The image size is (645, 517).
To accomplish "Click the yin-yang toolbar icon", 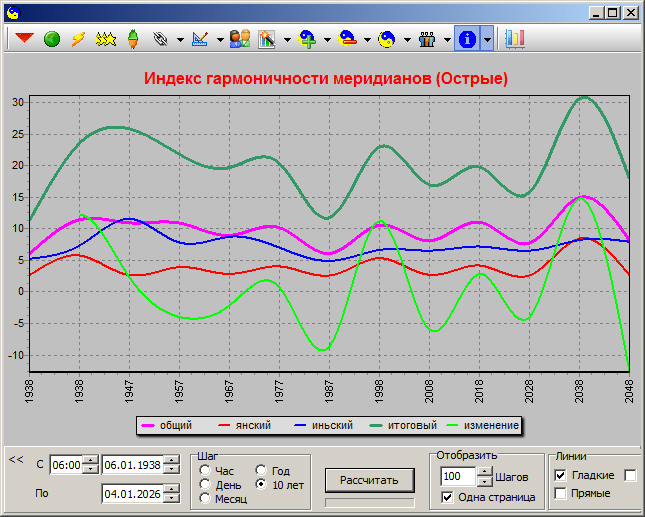I will (385, 39).
